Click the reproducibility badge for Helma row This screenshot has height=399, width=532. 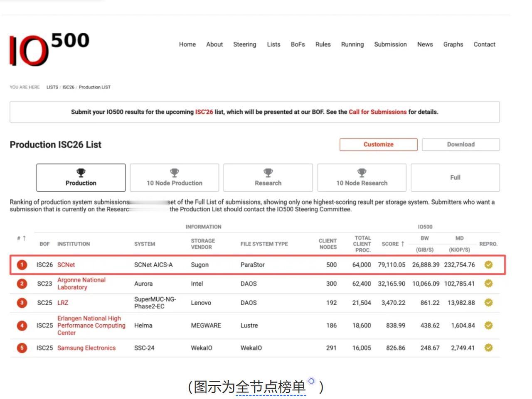(489, 326)
